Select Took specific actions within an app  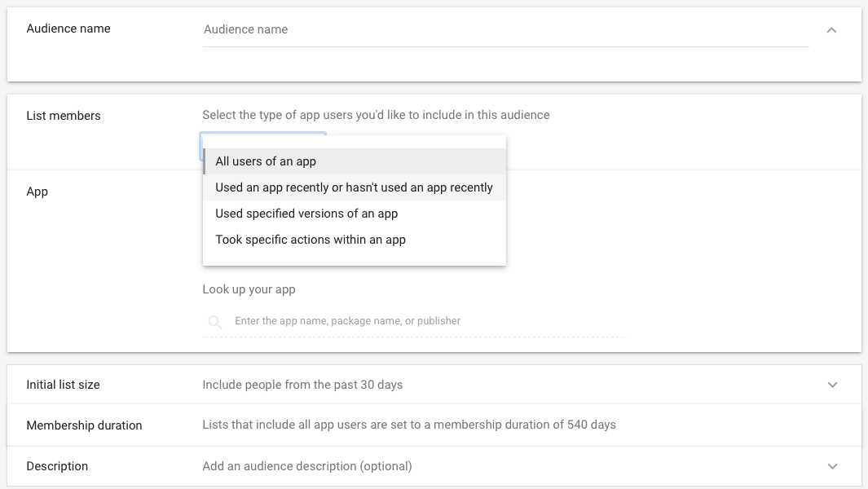click(355, 240)
